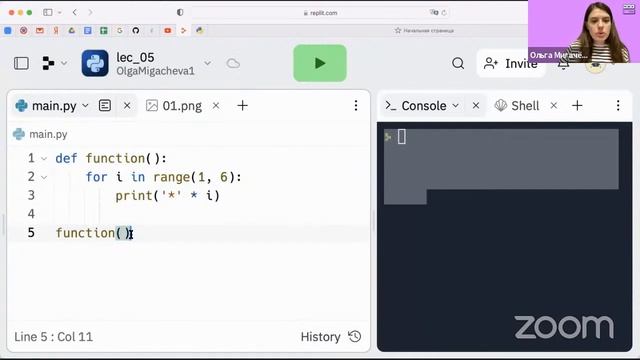640x360 pixels.
Task: Run the code with the green play button
Action: click(320, 63)
